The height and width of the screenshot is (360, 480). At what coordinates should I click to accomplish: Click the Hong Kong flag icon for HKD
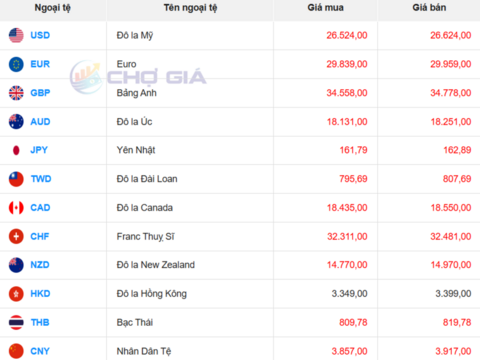[x=16, y=294]
